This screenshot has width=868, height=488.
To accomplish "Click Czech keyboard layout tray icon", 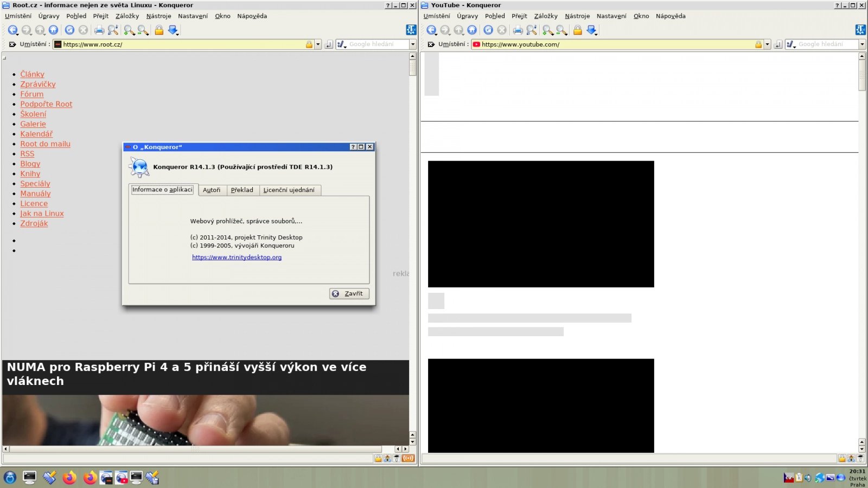I will 789,478.
